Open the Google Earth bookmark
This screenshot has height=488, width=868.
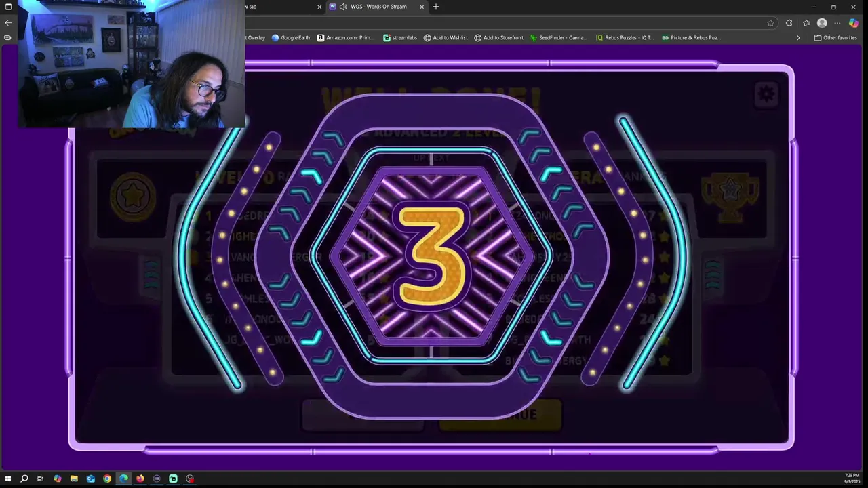[x=291, y=38]
